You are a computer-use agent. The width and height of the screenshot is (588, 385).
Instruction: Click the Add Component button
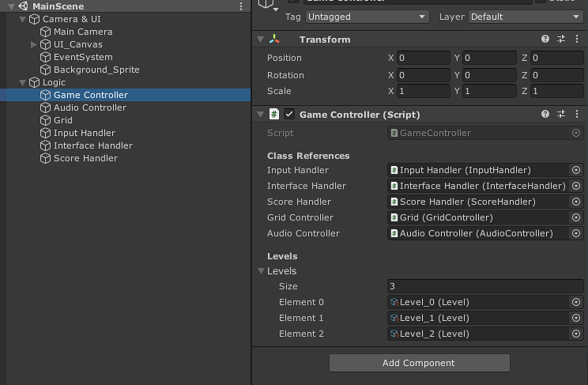tap(419, 363)
